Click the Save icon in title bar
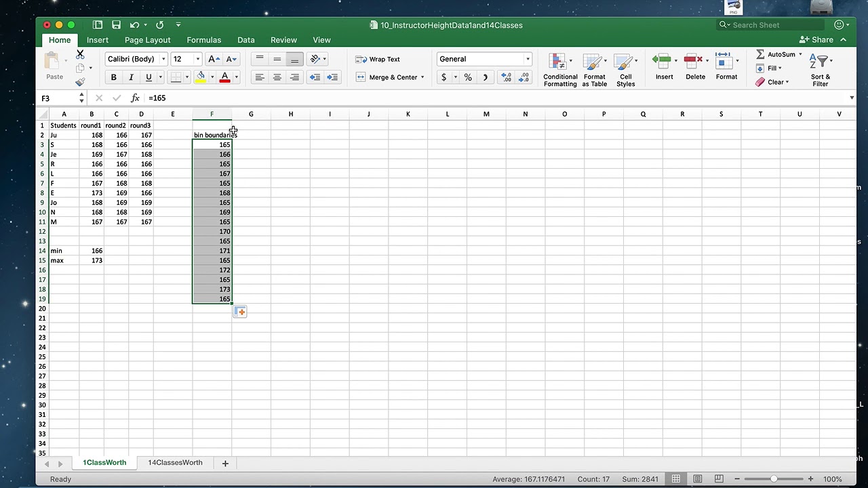This screenshot has height=488, width=868. pos(116,25)
